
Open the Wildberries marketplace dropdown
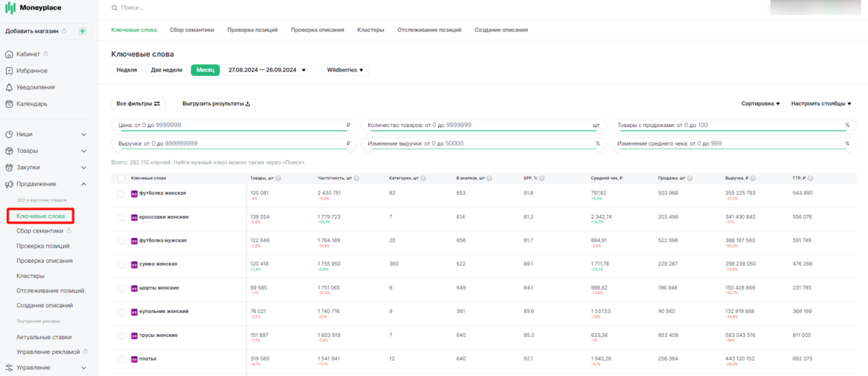pyautogui.click(x=345, y=70)
